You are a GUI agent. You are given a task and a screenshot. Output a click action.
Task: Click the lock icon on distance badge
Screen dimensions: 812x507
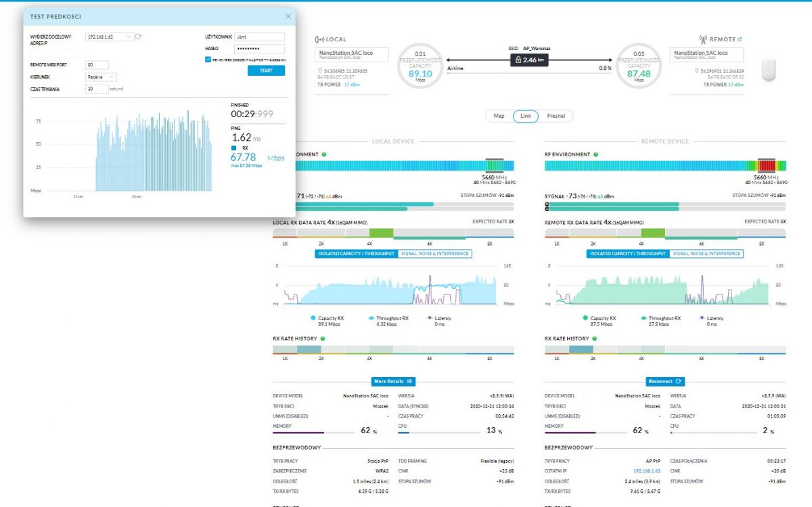pyautogui.click(x=518, y=60)
